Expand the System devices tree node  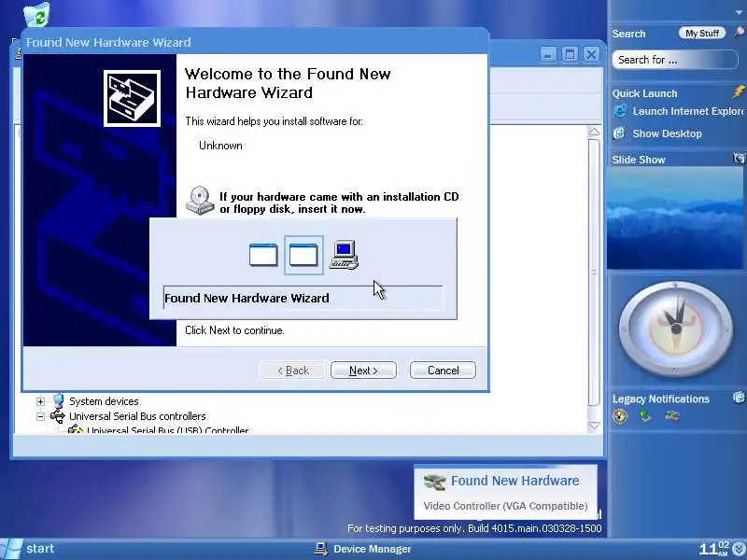[x=40, y=402]
